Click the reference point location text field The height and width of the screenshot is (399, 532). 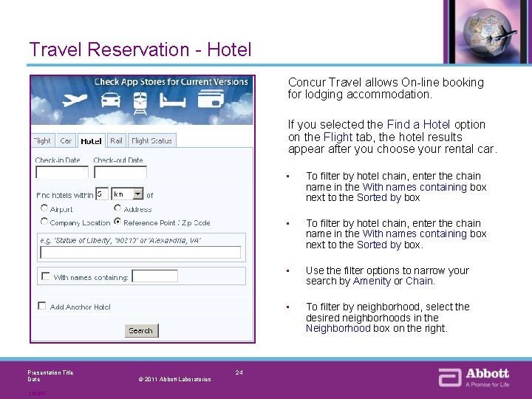pyautogui.click(x=140, y=252)
